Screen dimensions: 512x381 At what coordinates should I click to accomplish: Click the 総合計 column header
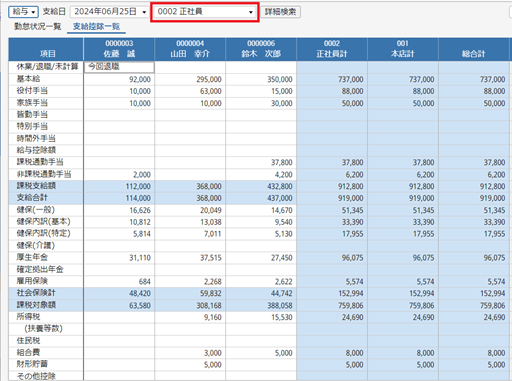coord(474,49)
